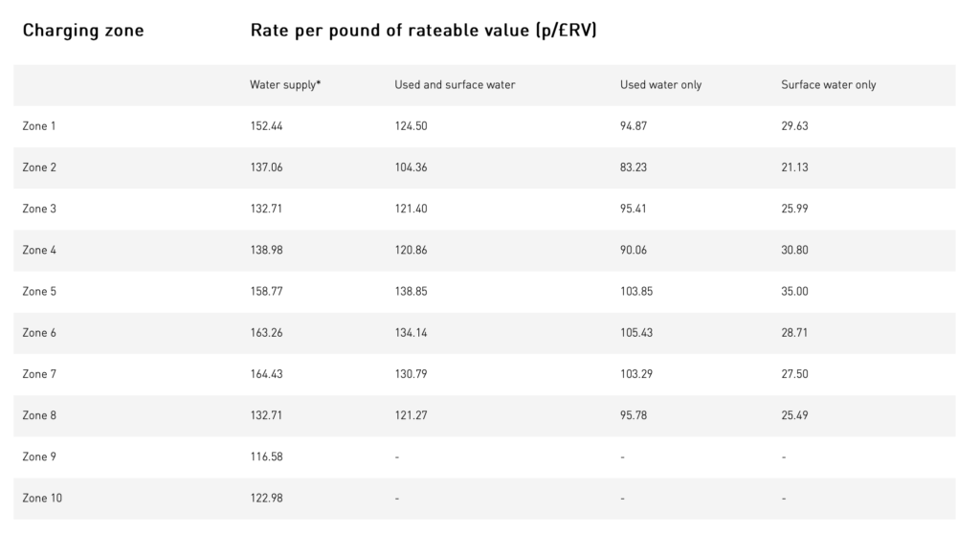Click Zone 7 used water only value 103.29
The width and height of the screenshot is (980, 534).
636,374
